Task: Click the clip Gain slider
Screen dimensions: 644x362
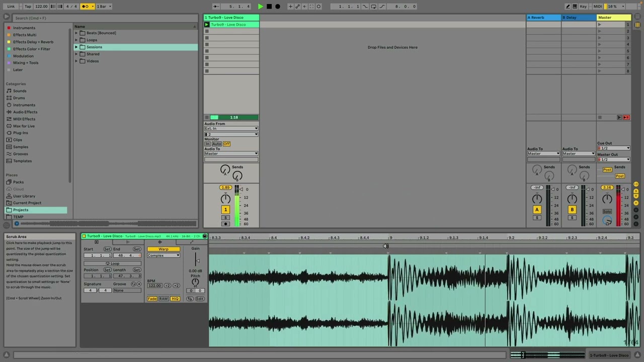Action: point(197,260)
